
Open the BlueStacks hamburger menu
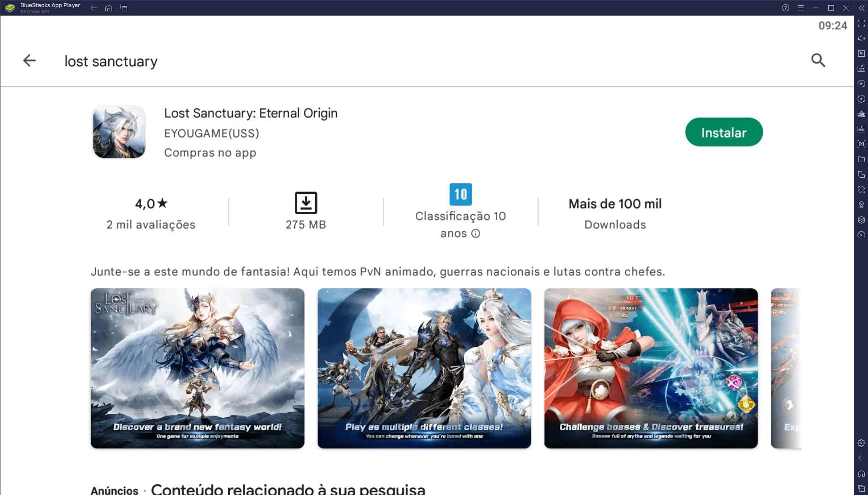point(800,8)
